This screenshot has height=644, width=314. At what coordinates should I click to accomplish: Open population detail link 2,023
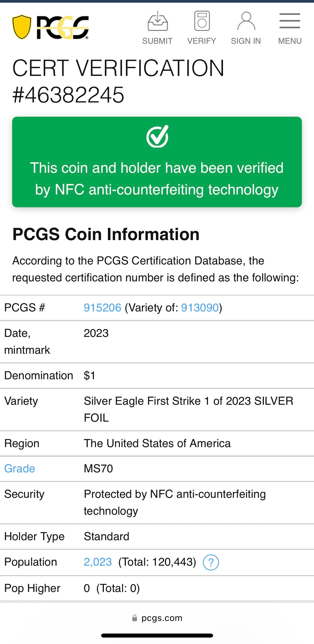[98, 562]
